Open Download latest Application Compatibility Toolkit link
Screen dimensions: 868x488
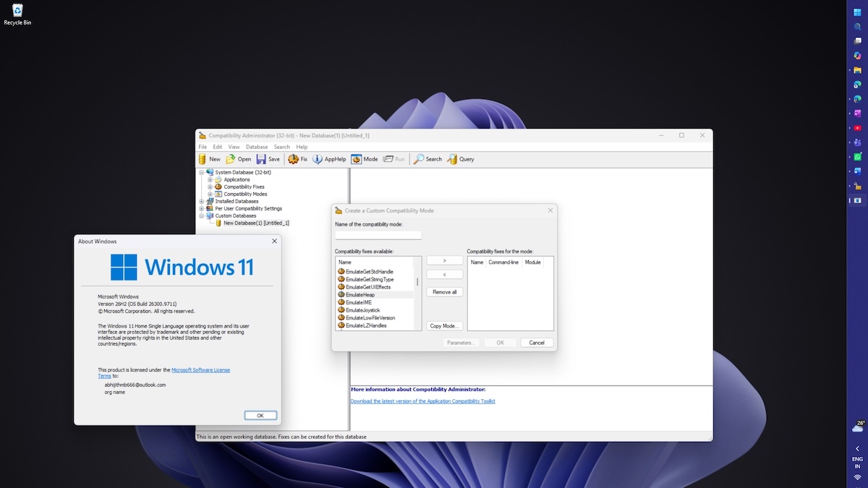[422, 401]
